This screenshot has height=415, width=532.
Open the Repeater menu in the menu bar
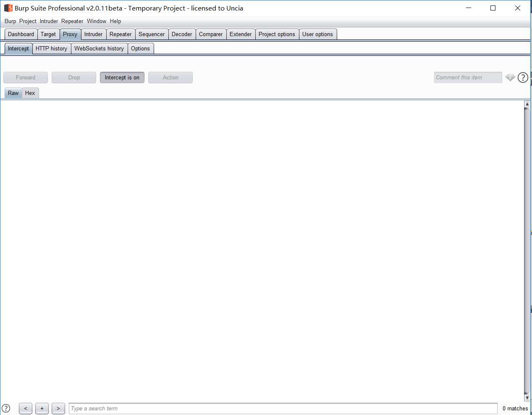click(72, 21)
